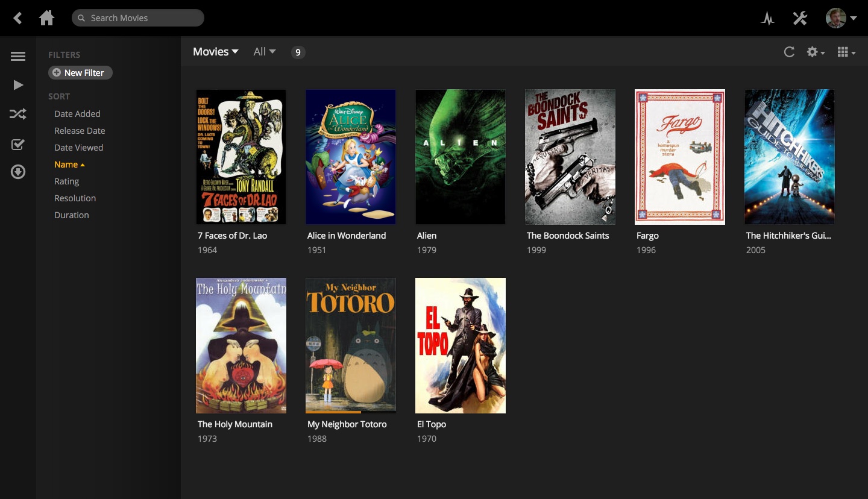
Task: Click the year 1996 text
Action: [646, 250]
